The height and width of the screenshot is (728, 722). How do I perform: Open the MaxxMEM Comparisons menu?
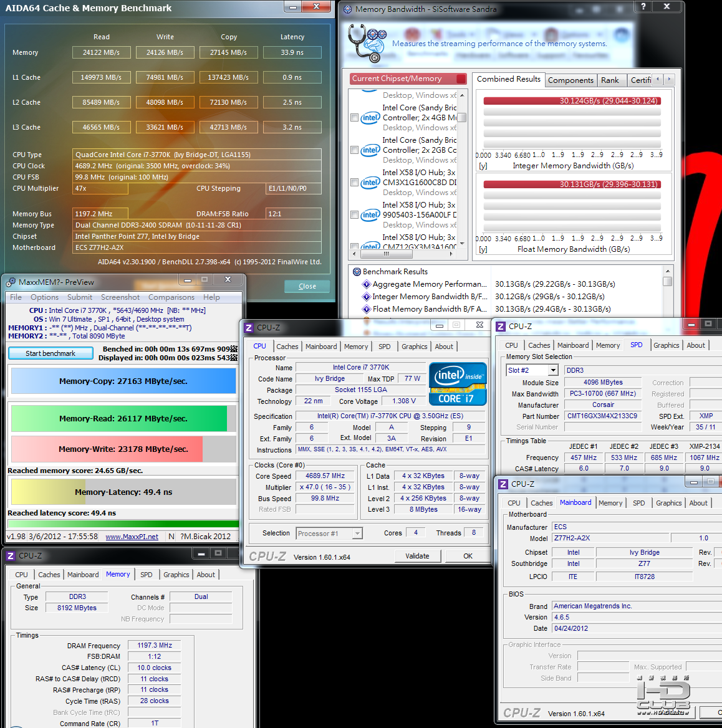(x=171, y=297)
